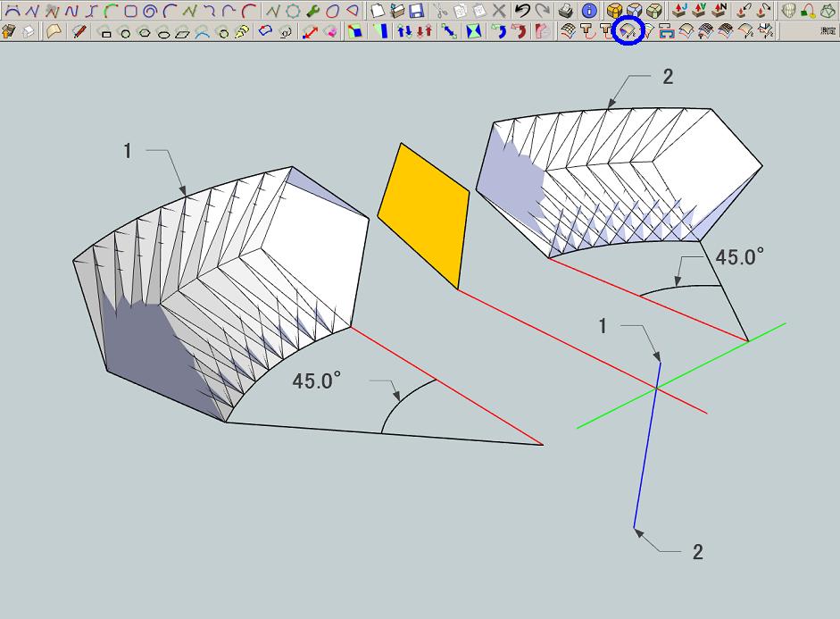Screen dimensions: 840x619
Task: Select the green polygon ring tool
Action: click(x=293, y=10)
